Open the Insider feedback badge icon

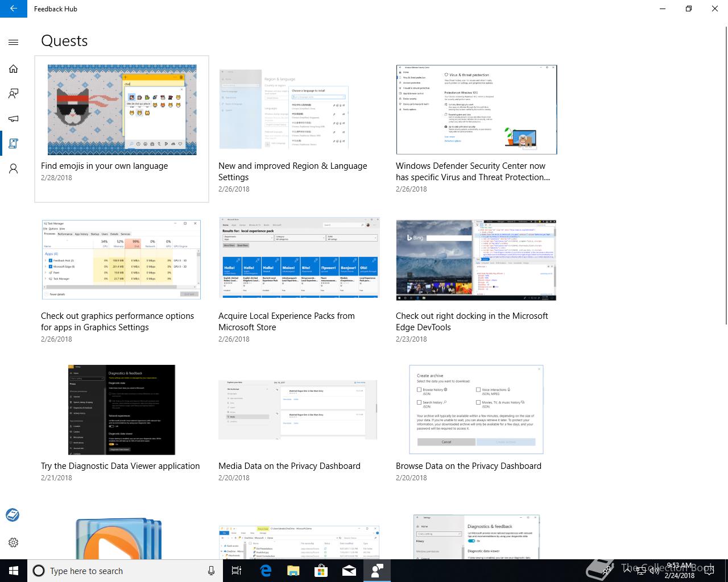click(x=13, y=515)
